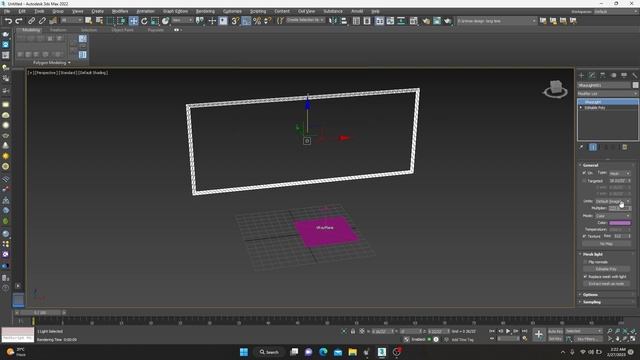The height and width of the screenshot is (360, 640).
Task: Select the Select and Link tool
Action: [31, 21]
